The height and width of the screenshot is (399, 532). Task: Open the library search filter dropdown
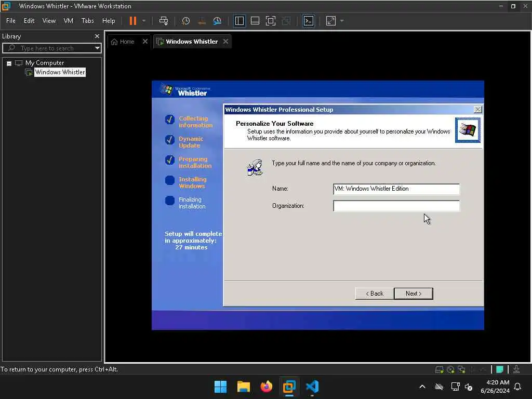(x=97, y=48)
